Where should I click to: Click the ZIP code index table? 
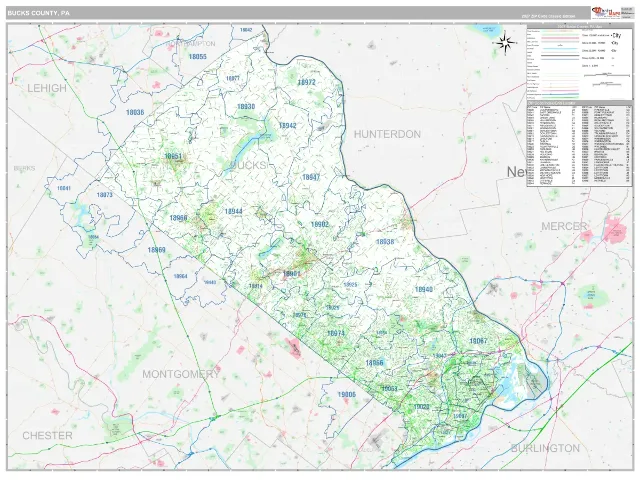point(580,144)
